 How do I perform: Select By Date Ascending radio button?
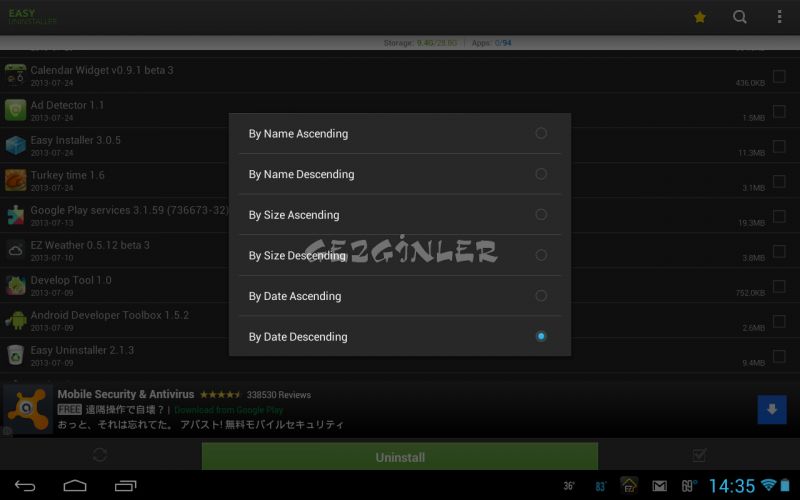click(541, 295)
